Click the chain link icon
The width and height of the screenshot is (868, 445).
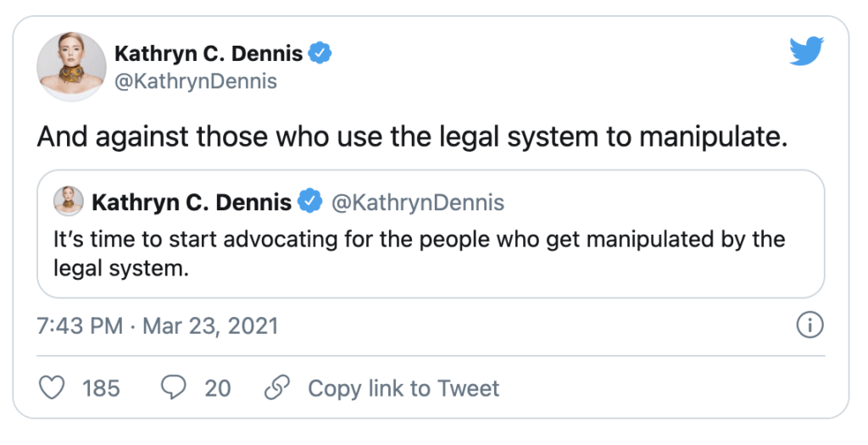(x=277, y=388)
